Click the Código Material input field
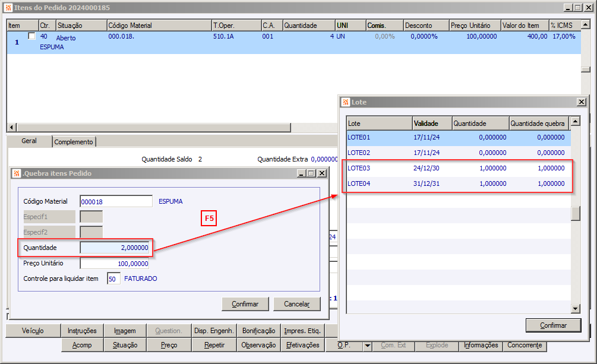 [x=116, y=201]
